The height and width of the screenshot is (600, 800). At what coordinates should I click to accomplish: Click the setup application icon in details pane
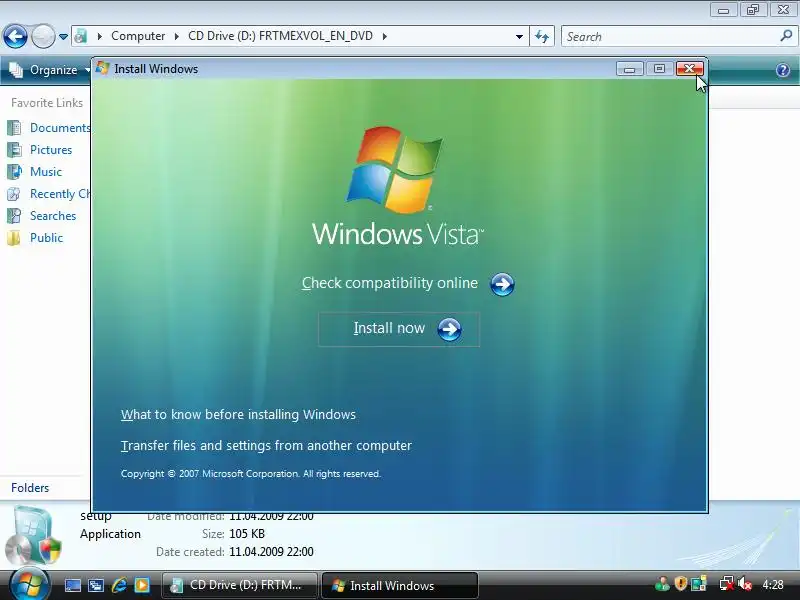point(34,535)
